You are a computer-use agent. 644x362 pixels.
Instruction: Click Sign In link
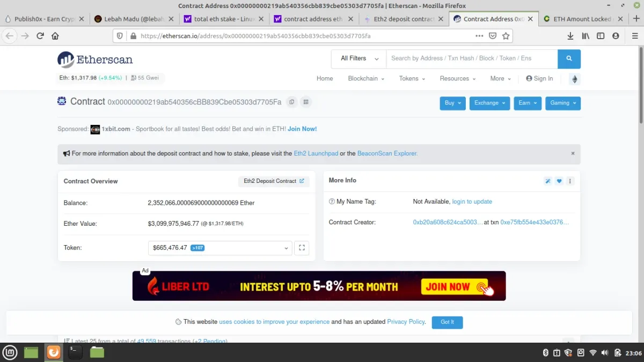539,78
